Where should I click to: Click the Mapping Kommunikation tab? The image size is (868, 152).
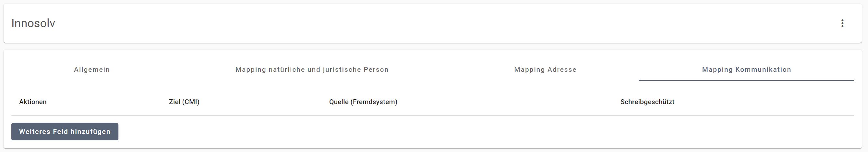click(746, 70)
